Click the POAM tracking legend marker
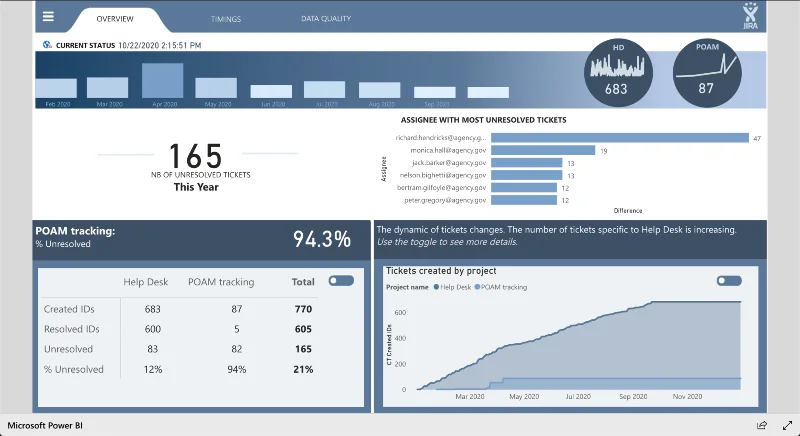The image size is (800, 436). tap(478, 287)
